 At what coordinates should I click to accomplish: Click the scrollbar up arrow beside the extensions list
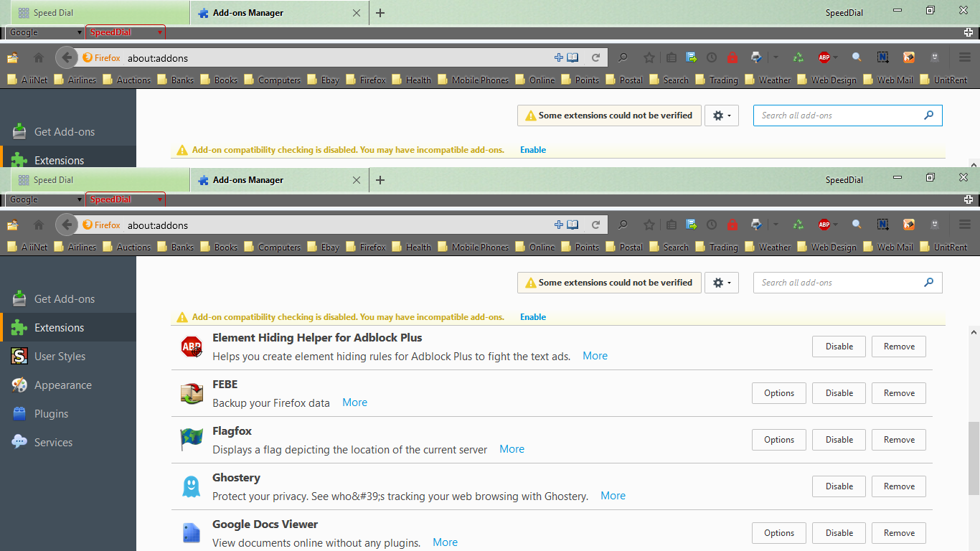pos(974,333)
